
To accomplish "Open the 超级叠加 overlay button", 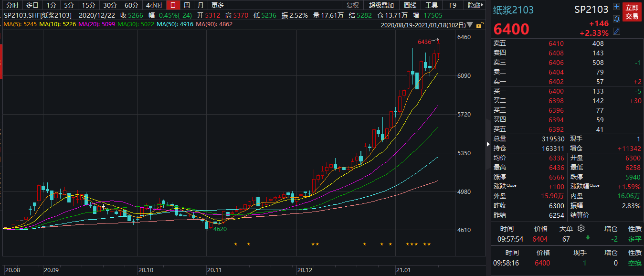I will click(x=381, y=5).
